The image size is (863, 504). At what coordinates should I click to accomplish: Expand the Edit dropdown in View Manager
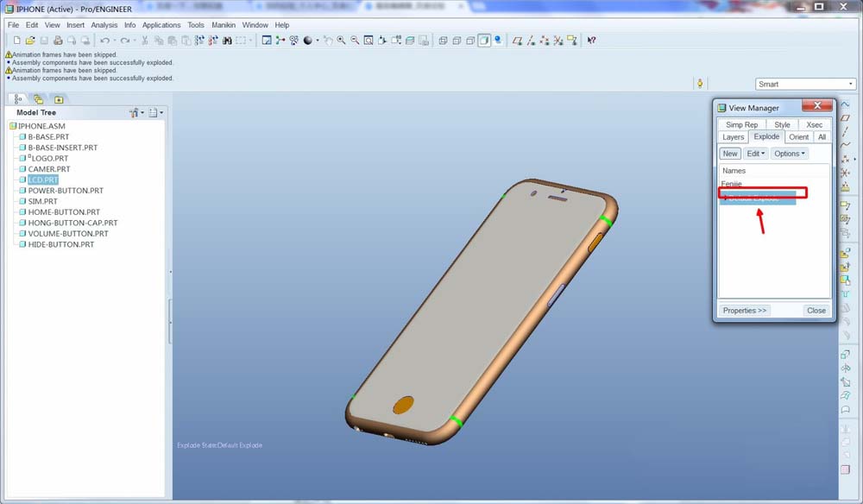[x=756, y=154]
